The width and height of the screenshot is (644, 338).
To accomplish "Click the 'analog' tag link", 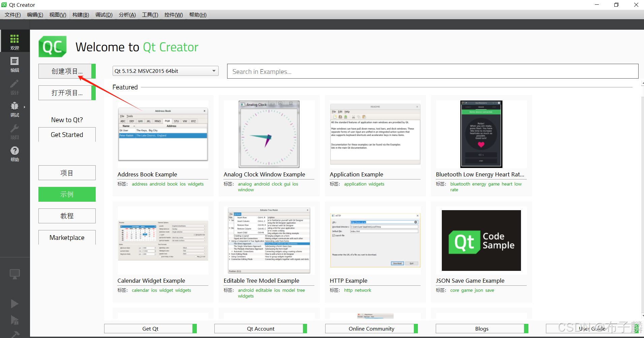I will 245,184.
